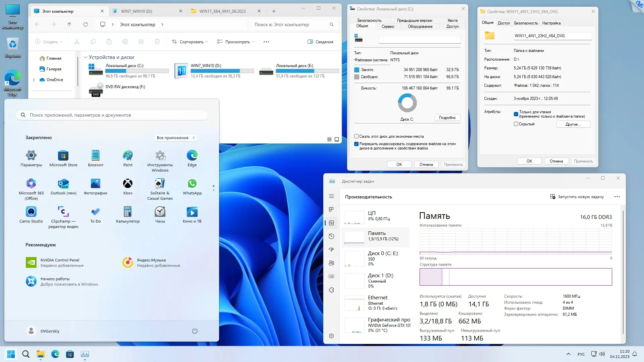Open the Просмотреть view dropdown
Image resolution: width=644 pixels, height=362 pixels.
(235, 42)
